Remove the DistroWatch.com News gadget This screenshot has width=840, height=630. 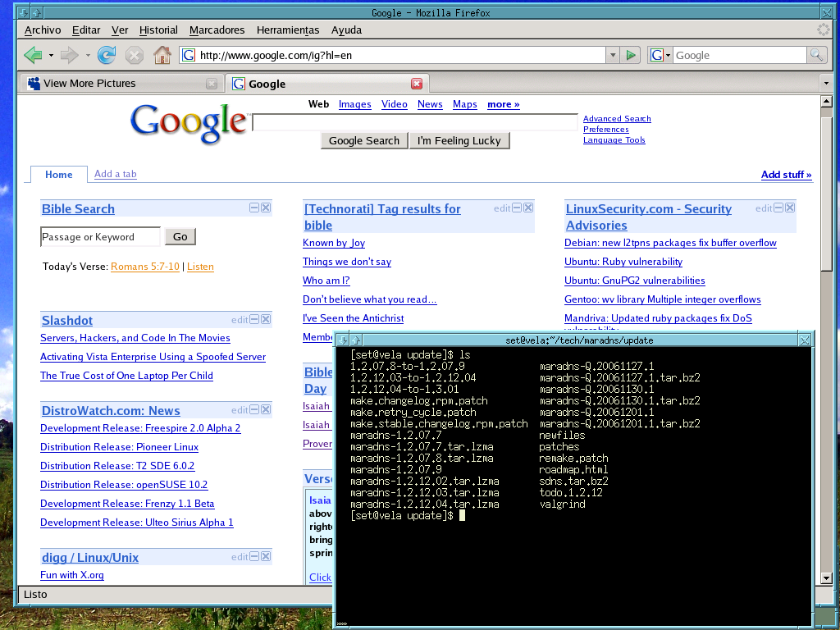pyautogui.click(x=266, y=409)
